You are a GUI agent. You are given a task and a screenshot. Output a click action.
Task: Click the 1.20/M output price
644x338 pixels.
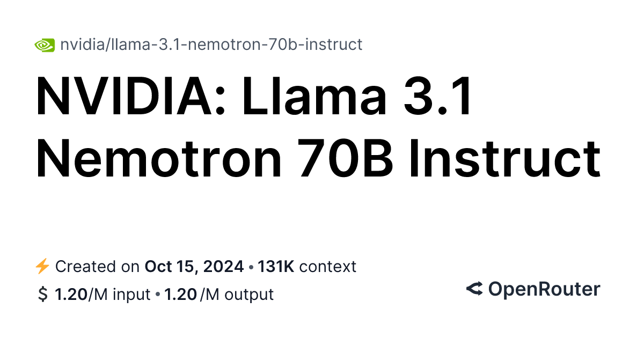[x=219, y=295]
